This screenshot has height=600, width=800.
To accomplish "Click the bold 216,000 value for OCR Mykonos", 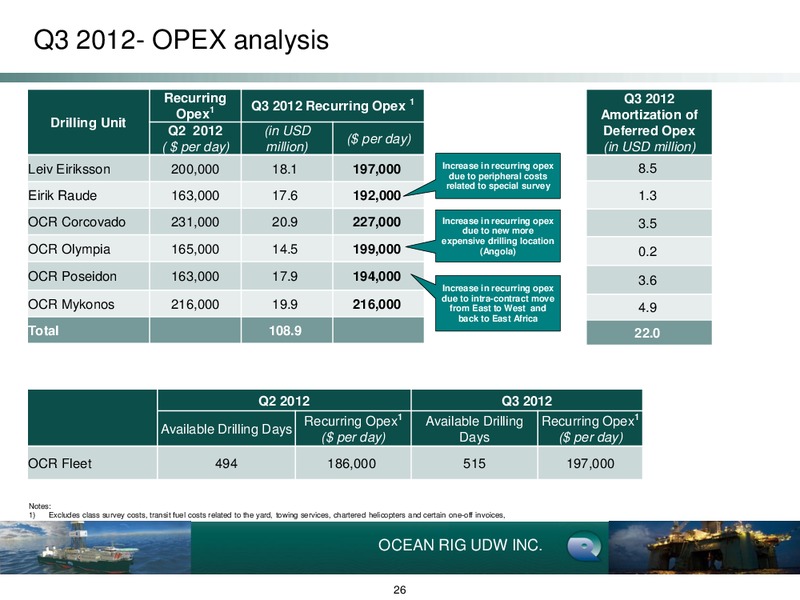I will click(377, 304).
